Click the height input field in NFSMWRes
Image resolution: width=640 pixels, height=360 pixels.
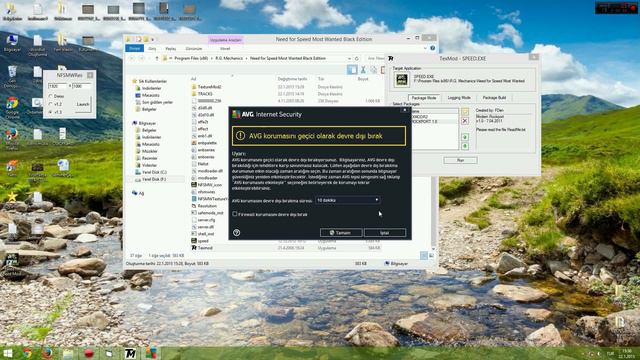pyautogui.click(x=82, y=86)
